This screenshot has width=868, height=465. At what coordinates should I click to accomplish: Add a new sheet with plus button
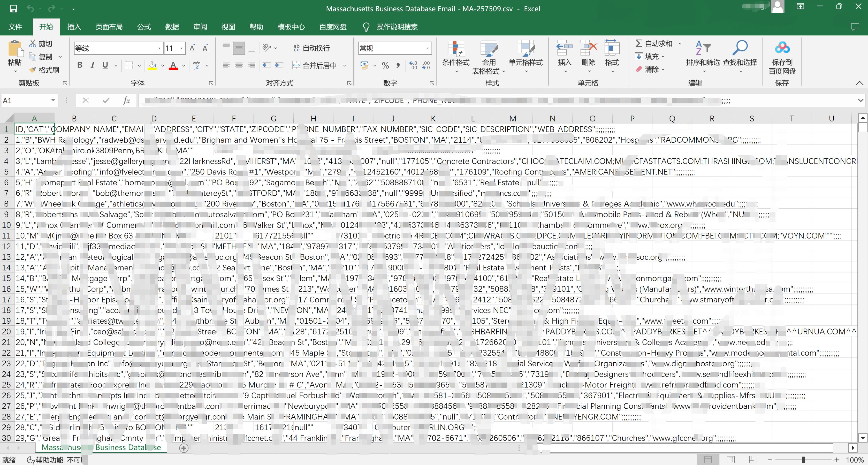[184, 448]
